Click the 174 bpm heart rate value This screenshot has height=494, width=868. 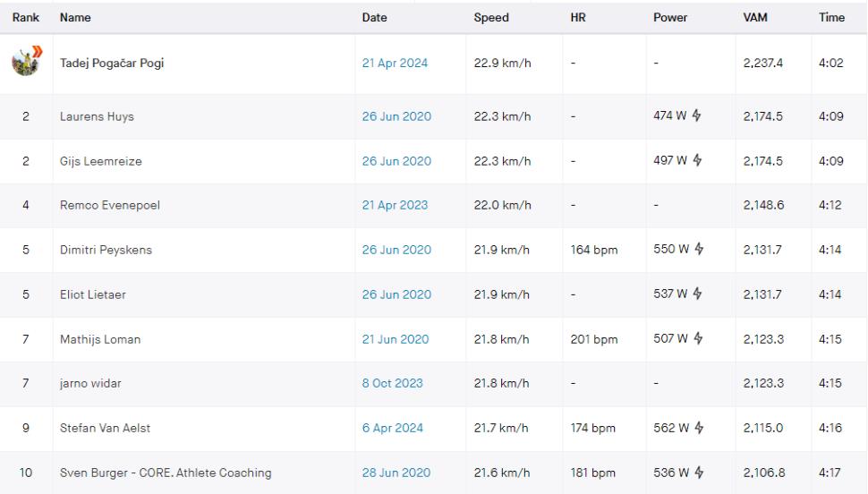[593, 428]
